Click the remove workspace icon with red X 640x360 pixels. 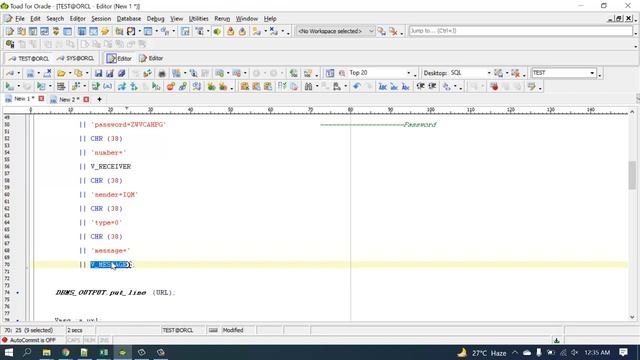pyautogui.click(x=393, y=31)
